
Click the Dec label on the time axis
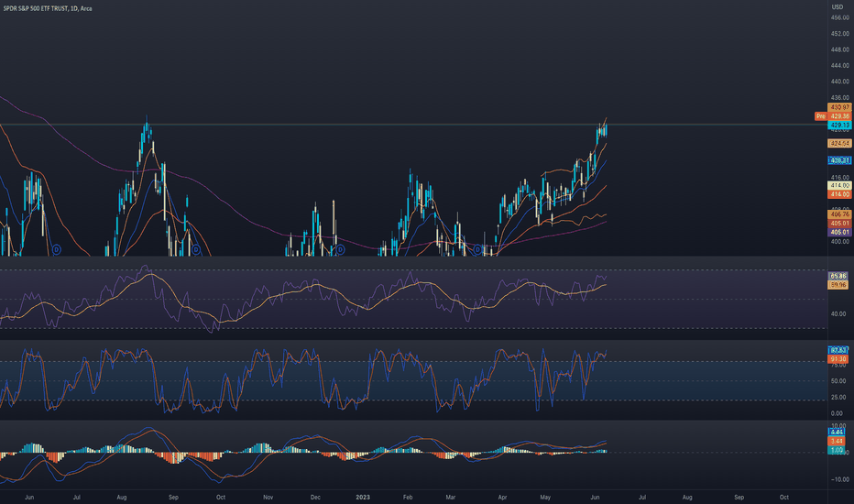coord(315,497)
